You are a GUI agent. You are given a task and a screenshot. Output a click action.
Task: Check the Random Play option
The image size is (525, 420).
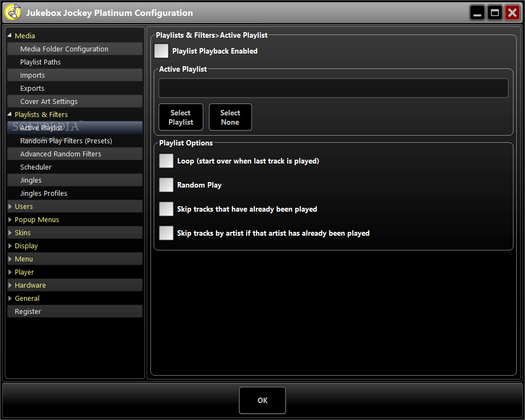pyautogui.click(x=166, y=185)
